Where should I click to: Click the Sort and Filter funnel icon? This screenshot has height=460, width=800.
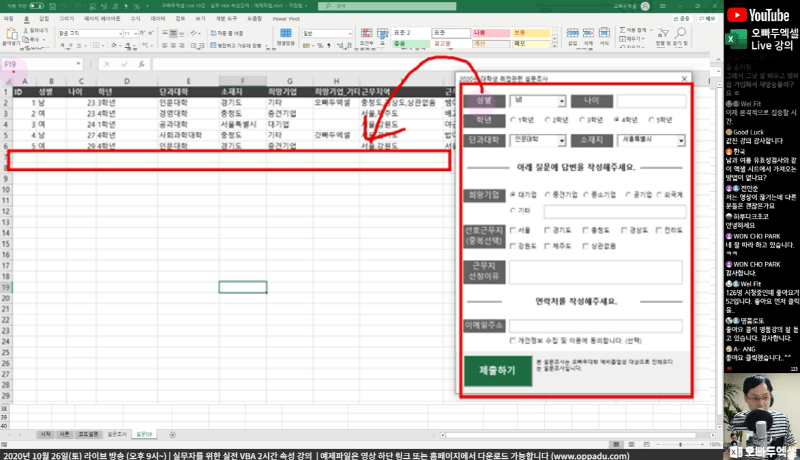point(663,34)
